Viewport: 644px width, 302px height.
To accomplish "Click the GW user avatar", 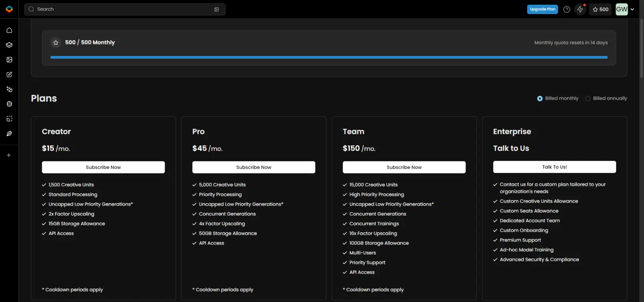I will pyautogui.click(x=622, y=9).
